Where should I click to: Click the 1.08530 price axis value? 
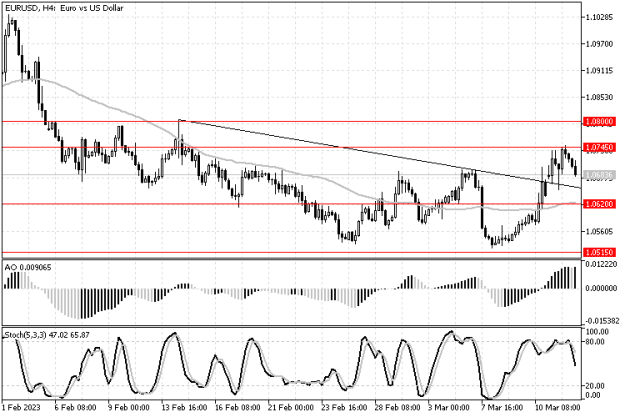[599, 97]
